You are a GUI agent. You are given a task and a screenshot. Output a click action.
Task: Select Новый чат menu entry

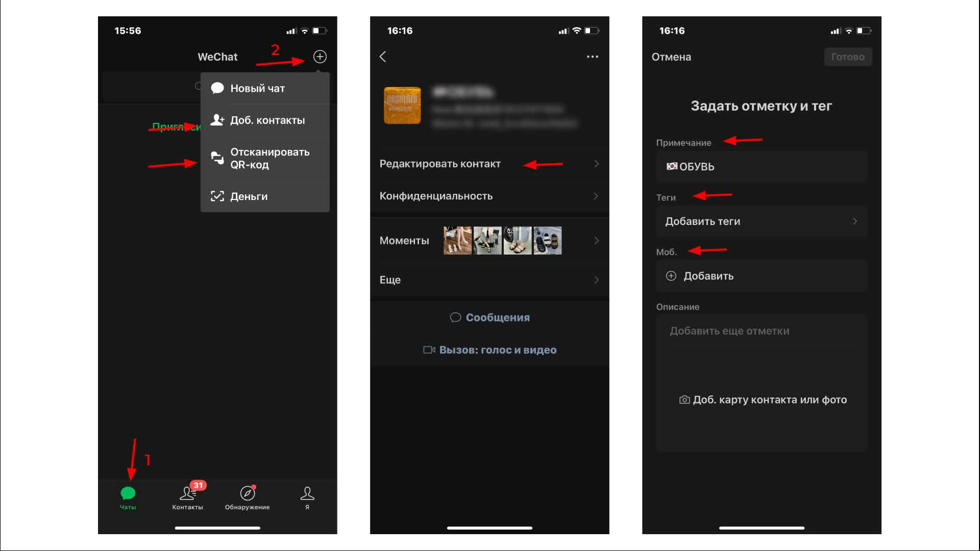tap(265, 88)
